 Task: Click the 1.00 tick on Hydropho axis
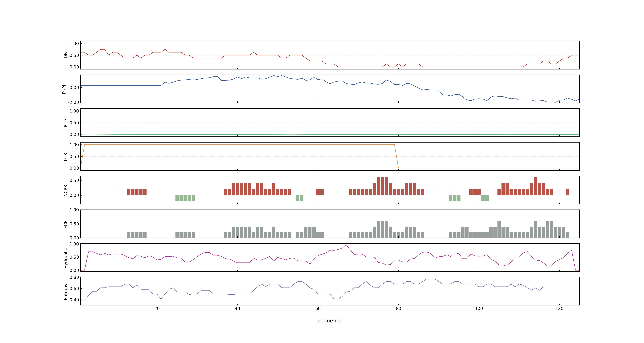tap(74, 244)
